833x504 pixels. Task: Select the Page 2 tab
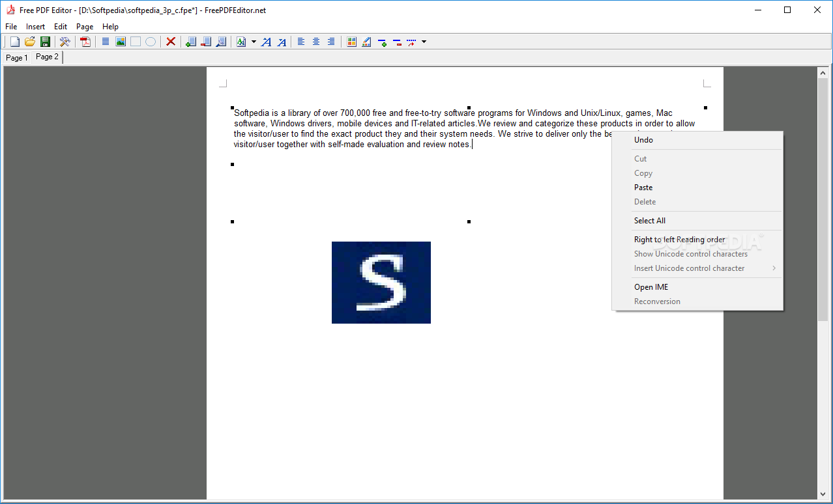pos(47,57)
